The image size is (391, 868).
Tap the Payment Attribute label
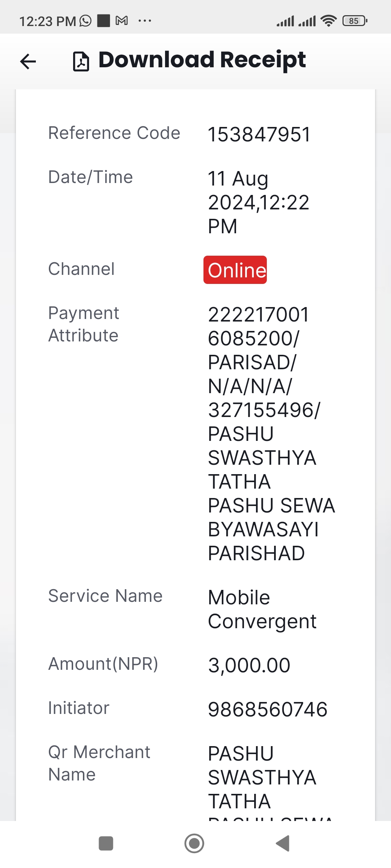point(84,324)
